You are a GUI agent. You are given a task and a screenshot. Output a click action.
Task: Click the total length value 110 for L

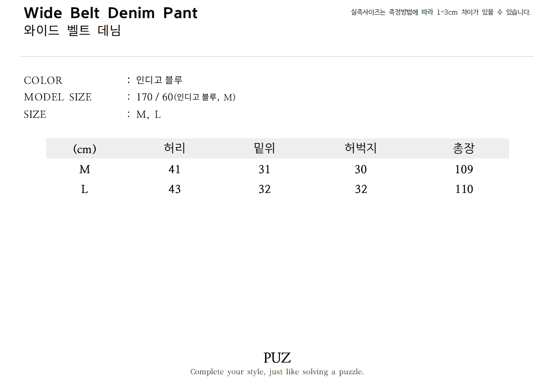[x=464, y=189]
